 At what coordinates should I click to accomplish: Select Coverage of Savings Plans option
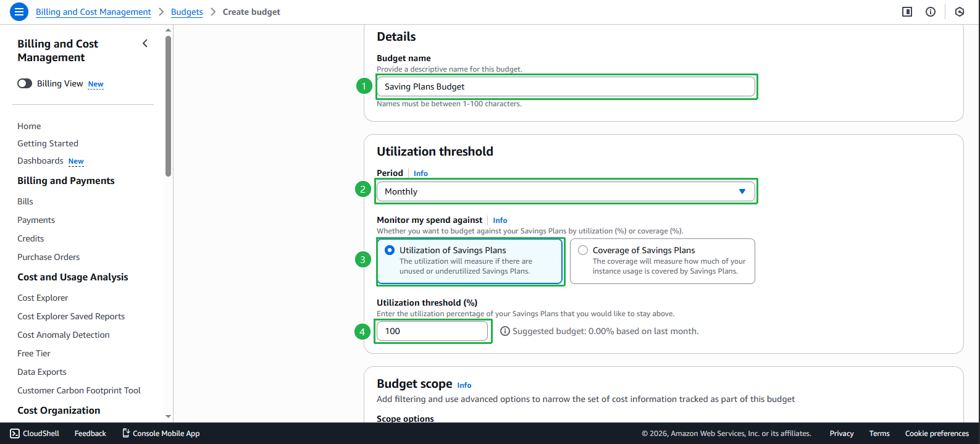point(583,250)
